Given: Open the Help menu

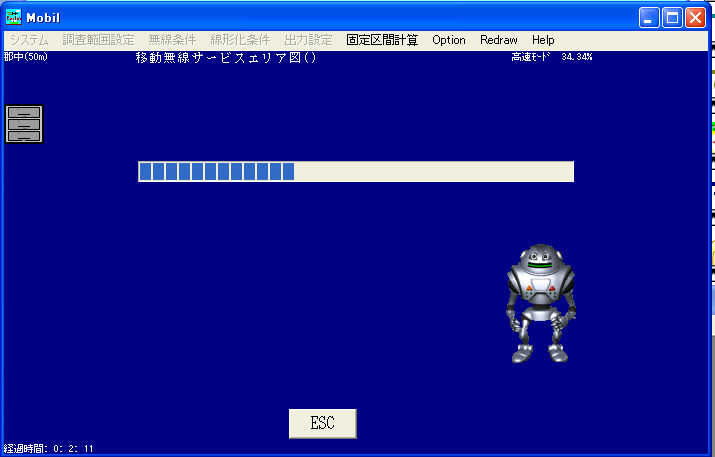Looking at the screenshot, I should pos(543,40).
